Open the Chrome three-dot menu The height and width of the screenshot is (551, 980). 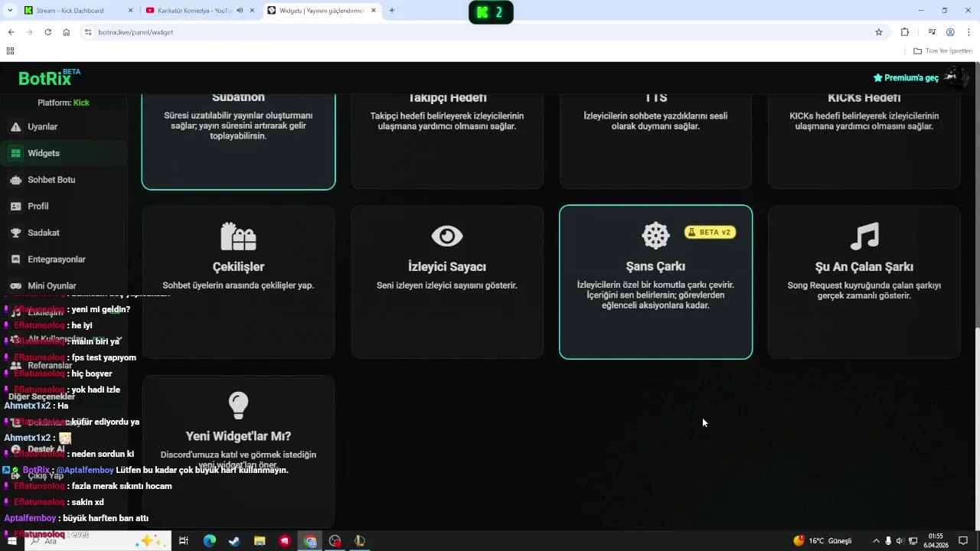969,32
